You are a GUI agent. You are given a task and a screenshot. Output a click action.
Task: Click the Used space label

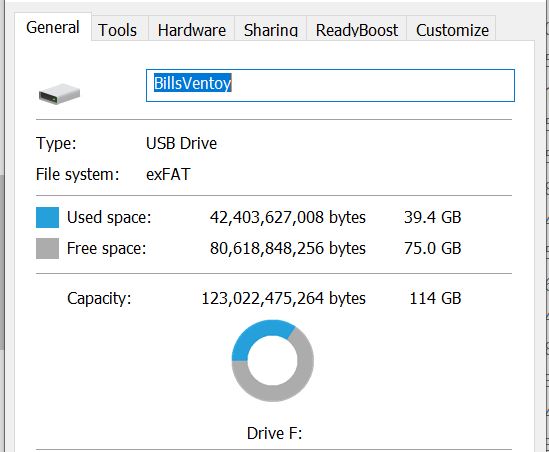(109, 217)
